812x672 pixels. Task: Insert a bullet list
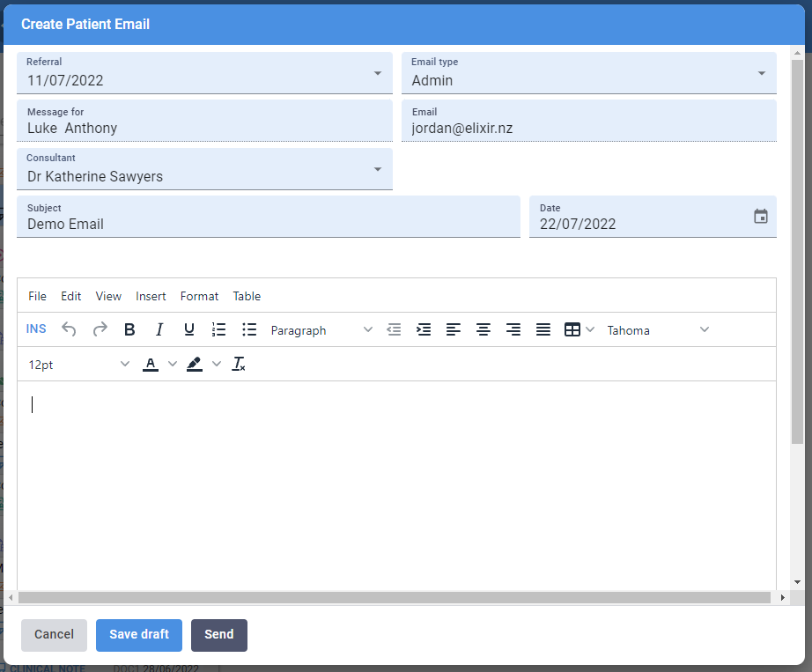(249, 329)
